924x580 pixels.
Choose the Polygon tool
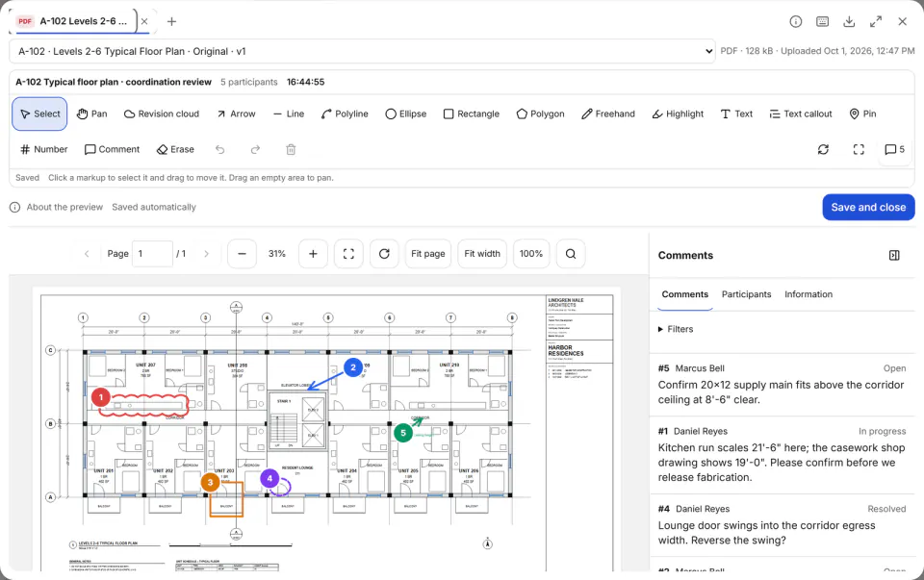[540, 113]
